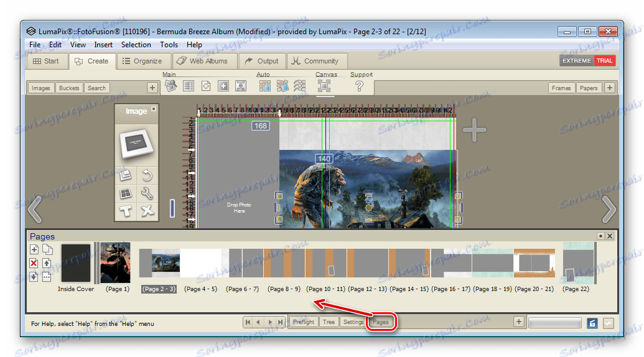
Task: Click the X delete icon in Image panel
Action: click(147, 211)
